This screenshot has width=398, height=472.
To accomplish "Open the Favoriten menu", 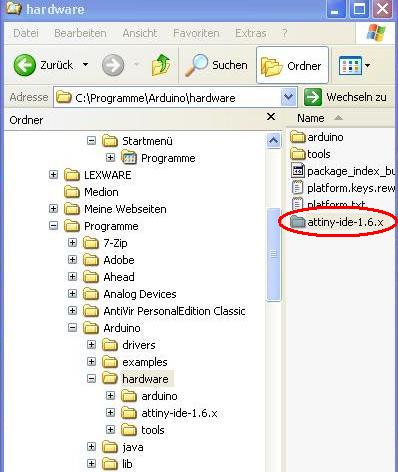I will coord(196,33).
